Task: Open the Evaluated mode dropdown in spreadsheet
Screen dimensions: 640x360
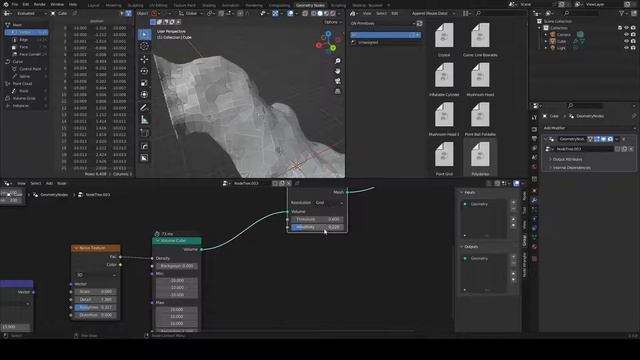Action: tap(31, 13)
